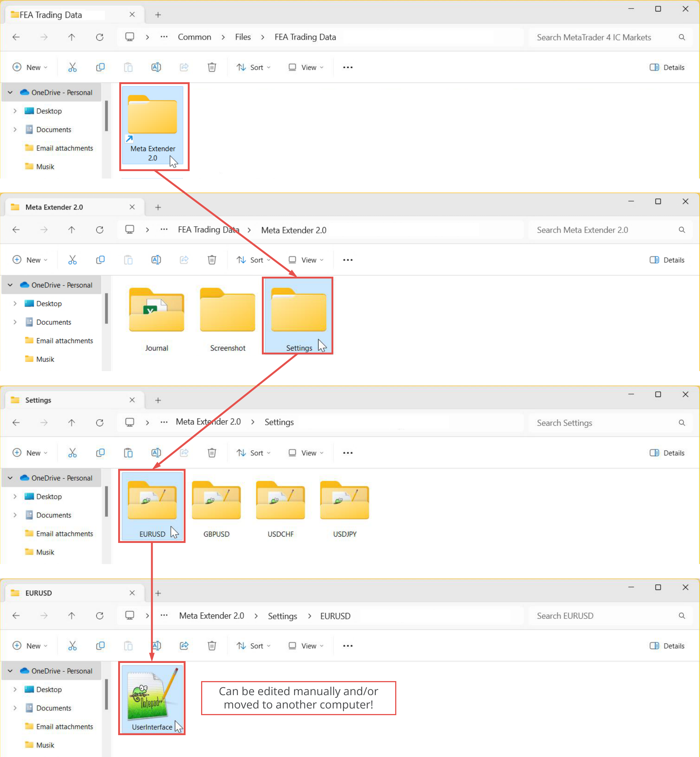Viewport: 700px width, 757px height.
Task: Click Cut icon in EURUSD window toolbar
Action: tap(72, 646)
